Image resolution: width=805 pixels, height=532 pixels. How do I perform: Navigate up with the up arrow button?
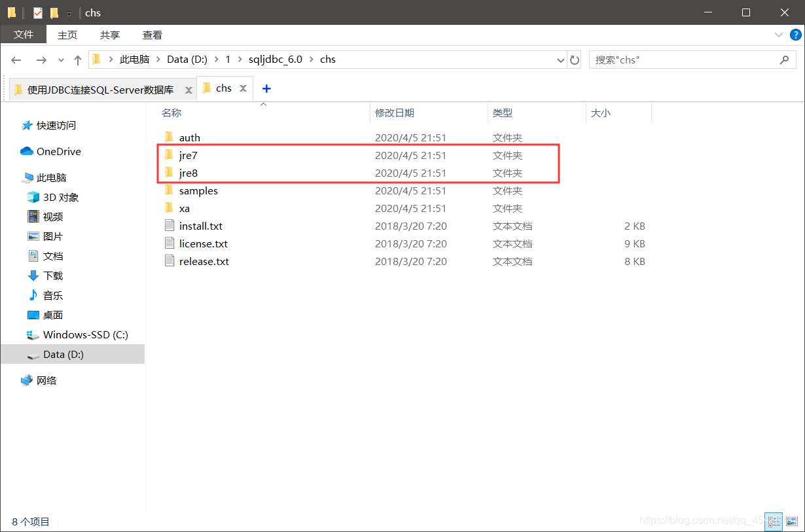click(78, 60)
